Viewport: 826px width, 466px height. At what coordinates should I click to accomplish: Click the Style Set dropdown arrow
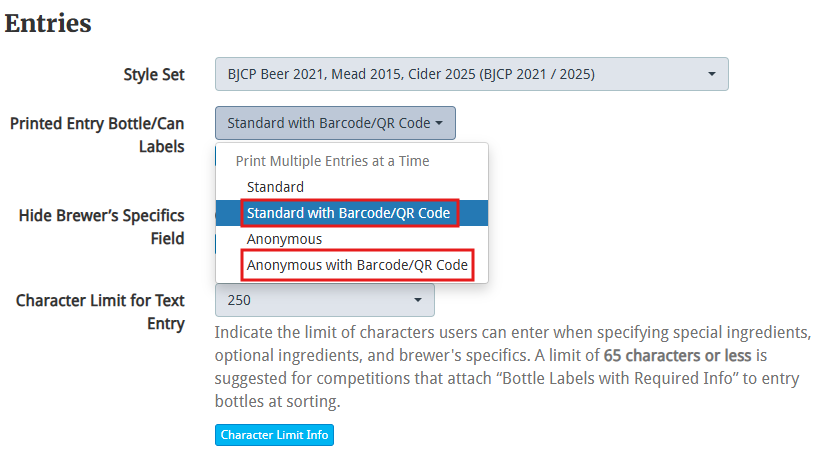click(x=711, y=74)
